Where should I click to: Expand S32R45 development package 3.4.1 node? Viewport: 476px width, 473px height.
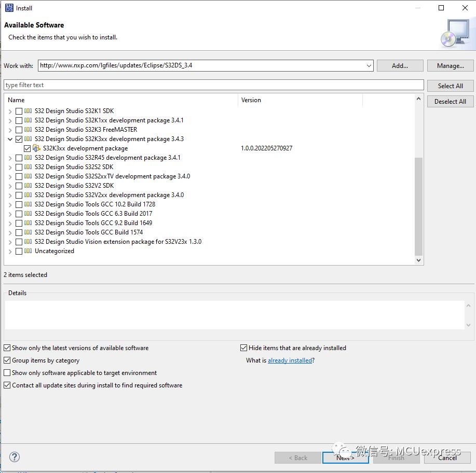click(x=10, y=158)
